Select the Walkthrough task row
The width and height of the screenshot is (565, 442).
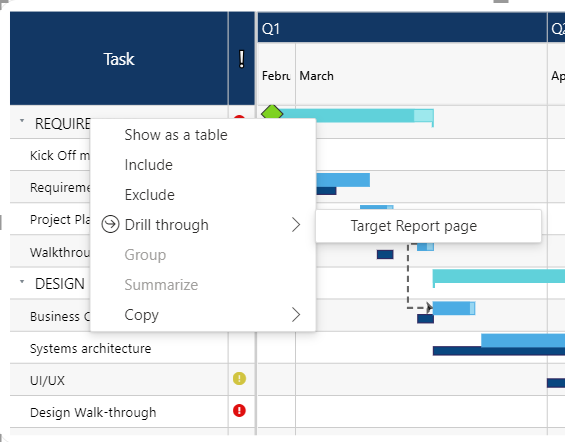point(50,252)
